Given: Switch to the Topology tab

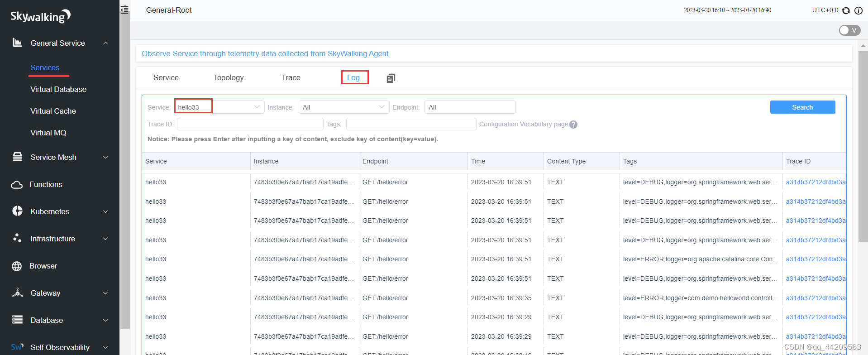Looking at the screenshot, I should pos(229,78).
